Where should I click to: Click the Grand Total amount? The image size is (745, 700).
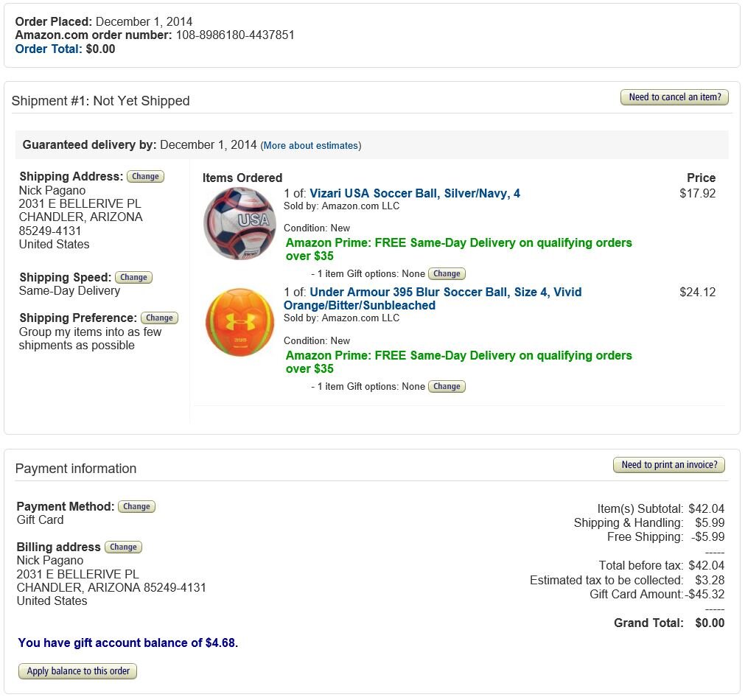[710, 623]
